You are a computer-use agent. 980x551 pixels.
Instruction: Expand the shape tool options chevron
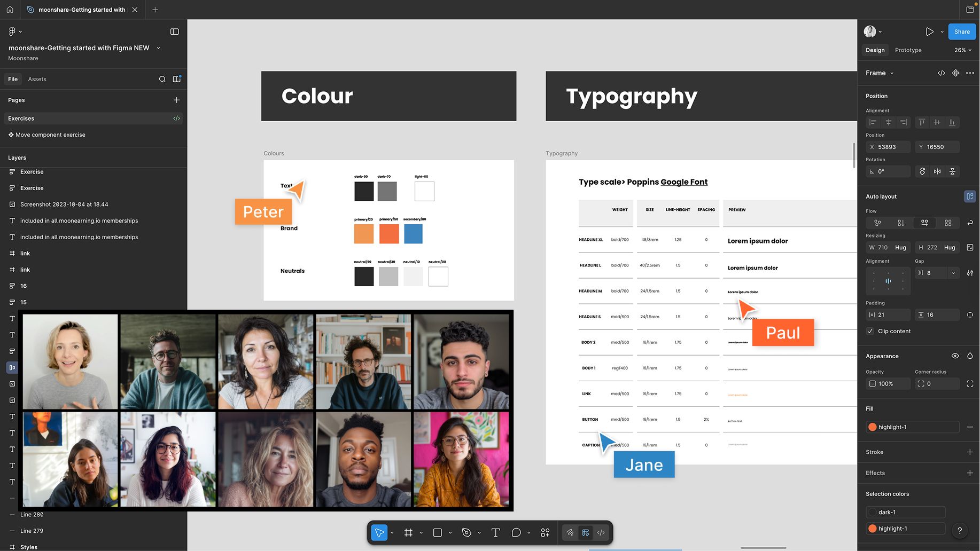(x=450, y=533)
